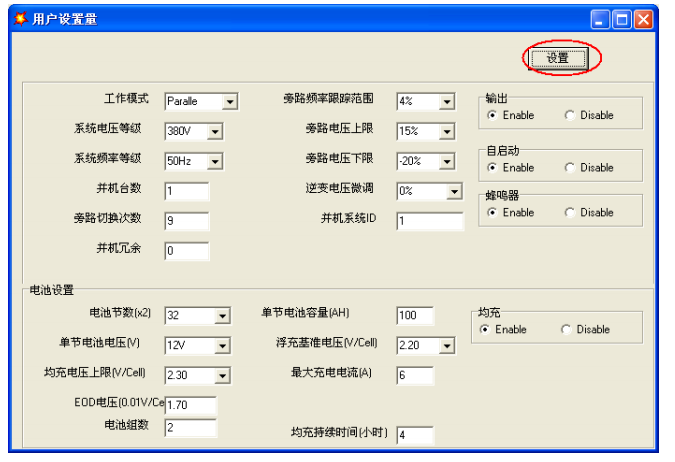Select Disable for 输出
Viewport: 675px width, 462px height.
click(570, 115)
